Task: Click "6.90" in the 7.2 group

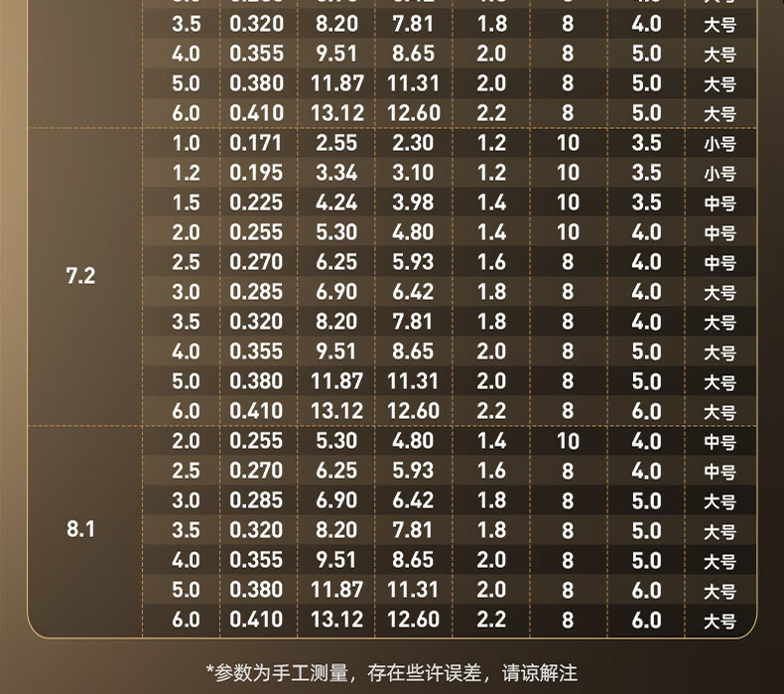Action: [336, 292]
